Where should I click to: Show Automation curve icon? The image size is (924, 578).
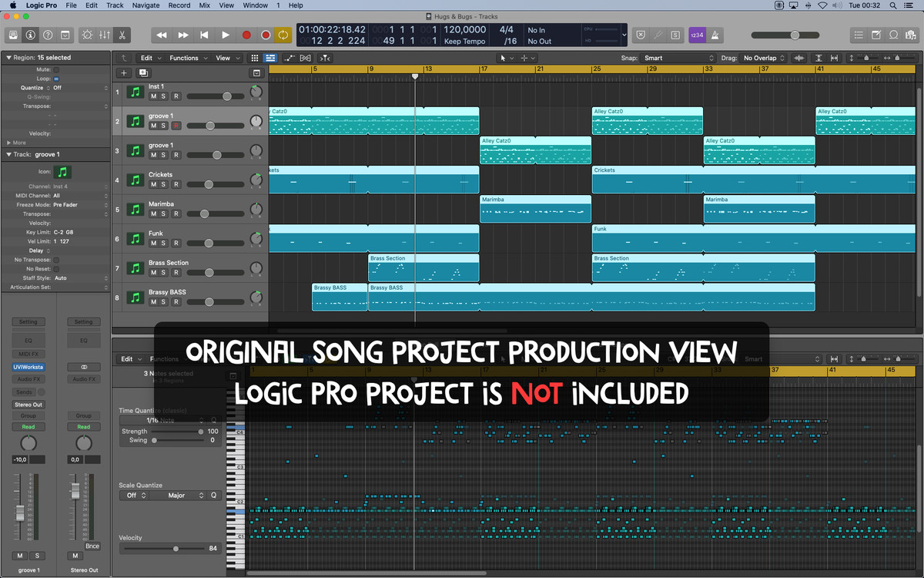point(290,58)
